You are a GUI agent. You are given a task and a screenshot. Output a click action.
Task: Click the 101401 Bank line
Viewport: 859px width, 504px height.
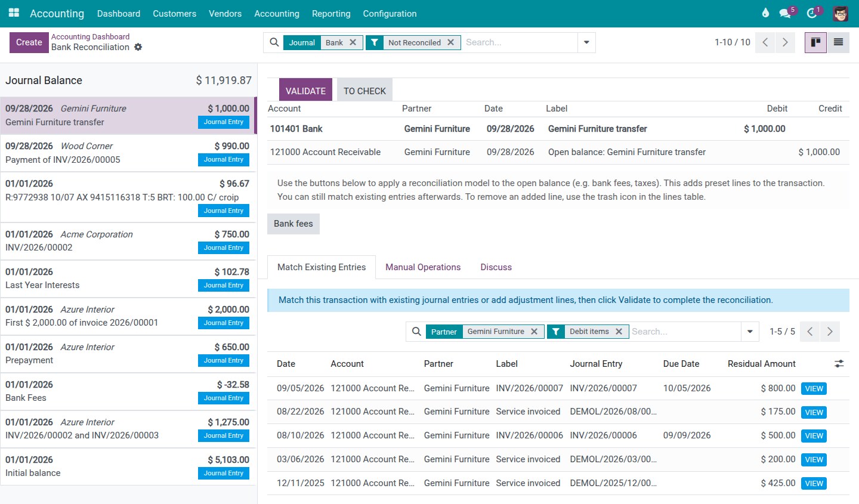click(558, 129)
